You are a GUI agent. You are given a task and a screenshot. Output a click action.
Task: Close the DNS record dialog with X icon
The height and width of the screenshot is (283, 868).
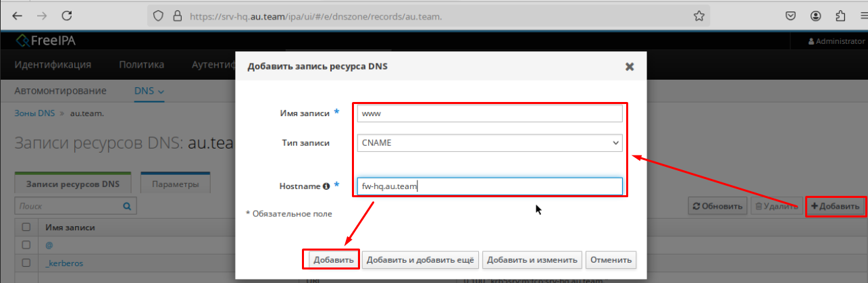[630, 67]
